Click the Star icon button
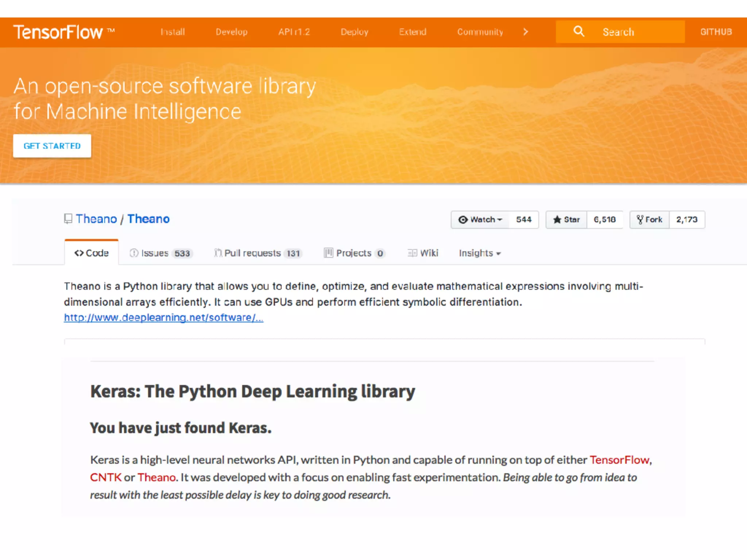747x560 pixels. (566, 219)
